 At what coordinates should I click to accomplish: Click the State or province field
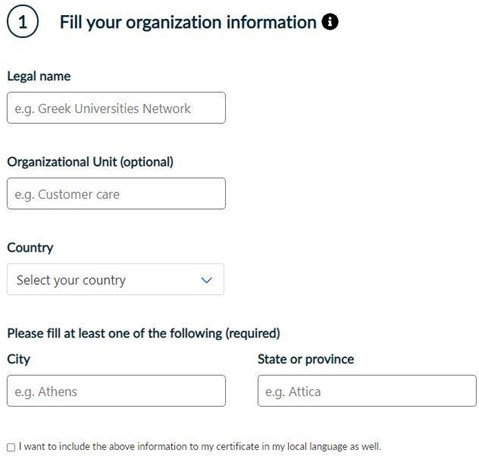click(x=367, y=391)
